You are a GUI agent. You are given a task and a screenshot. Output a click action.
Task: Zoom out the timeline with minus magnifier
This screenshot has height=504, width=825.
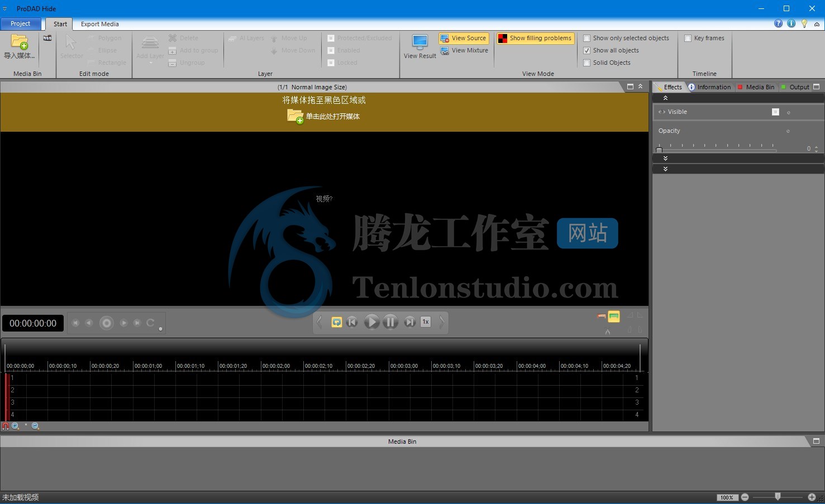click(x=35, y=426)
